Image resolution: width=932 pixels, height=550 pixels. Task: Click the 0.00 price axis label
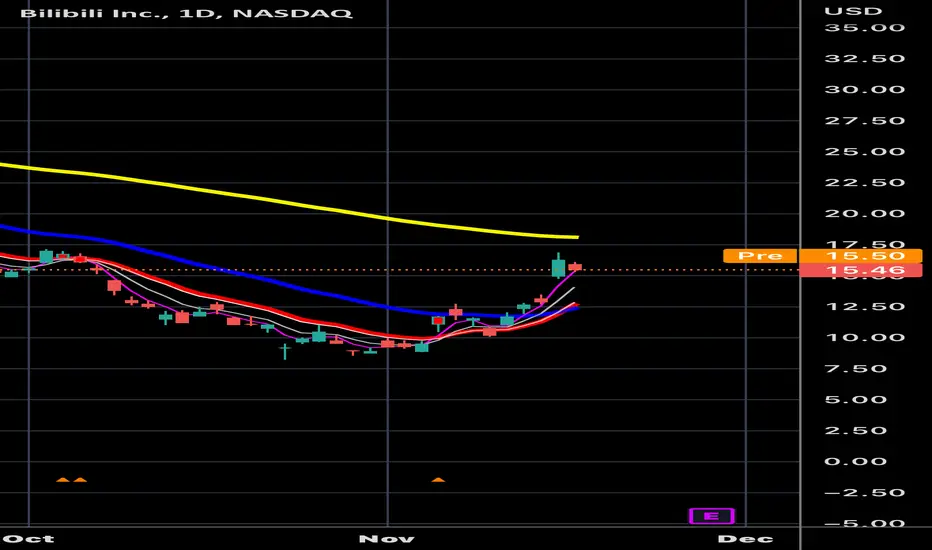coord(856,461)
